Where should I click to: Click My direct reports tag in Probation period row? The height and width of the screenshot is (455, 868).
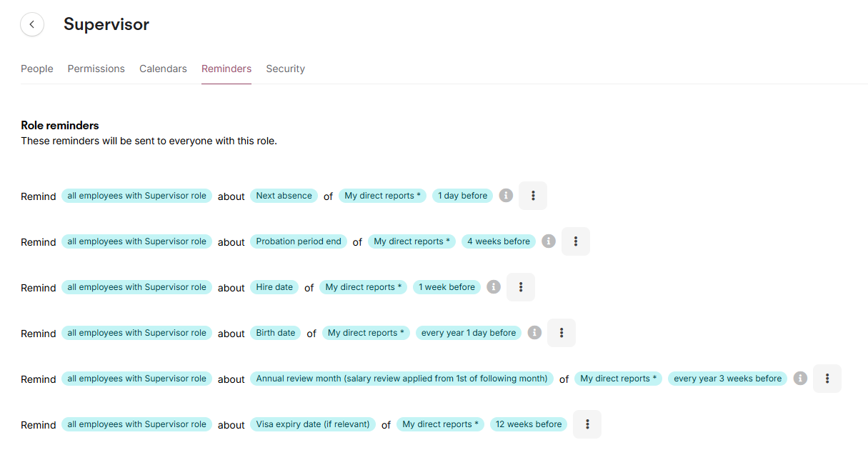[412, 241]
